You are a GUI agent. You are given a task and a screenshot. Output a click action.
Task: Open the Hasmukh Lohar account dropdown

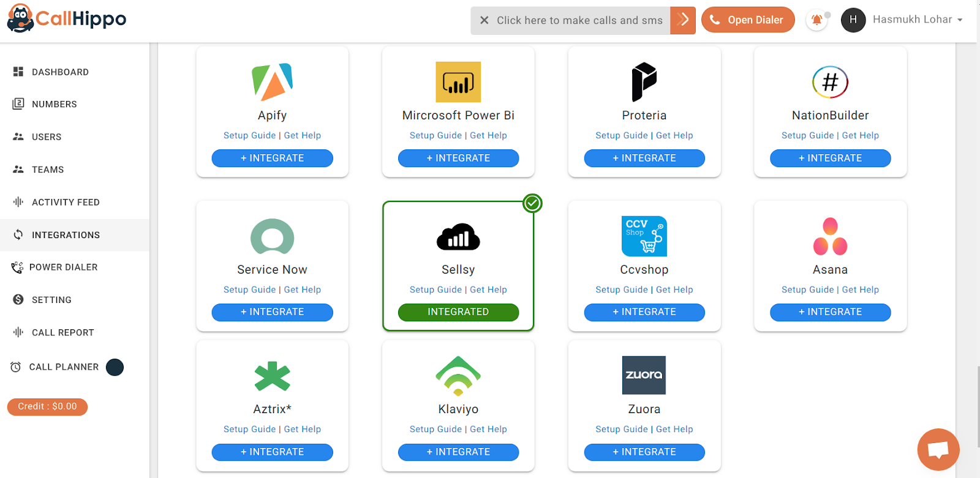point(918,20)
